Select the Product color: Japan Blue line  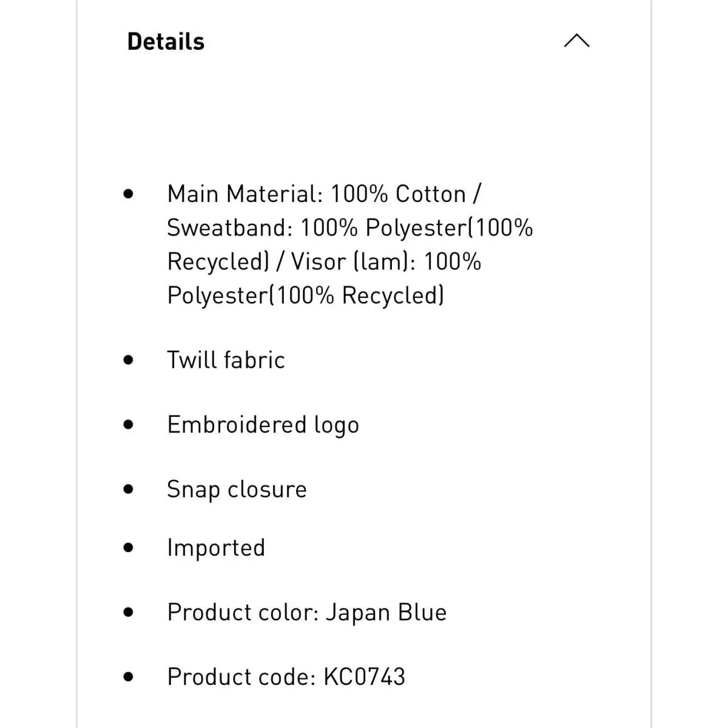[x=307, y=613]
